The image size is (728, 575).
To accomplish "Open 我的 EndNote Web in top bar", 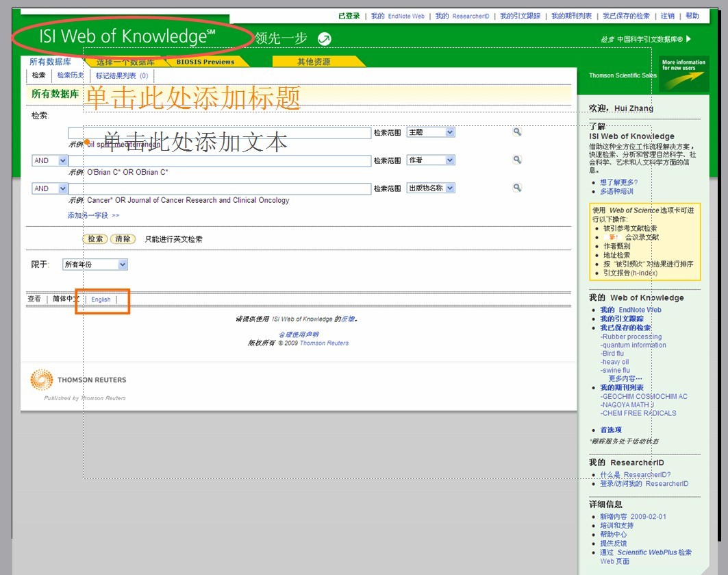I will [397, 16].
